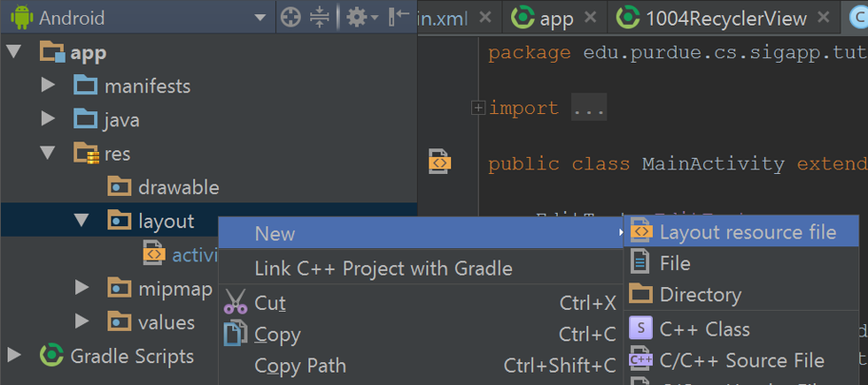
Task: Select the values tree item label
Action: point(166,322)
